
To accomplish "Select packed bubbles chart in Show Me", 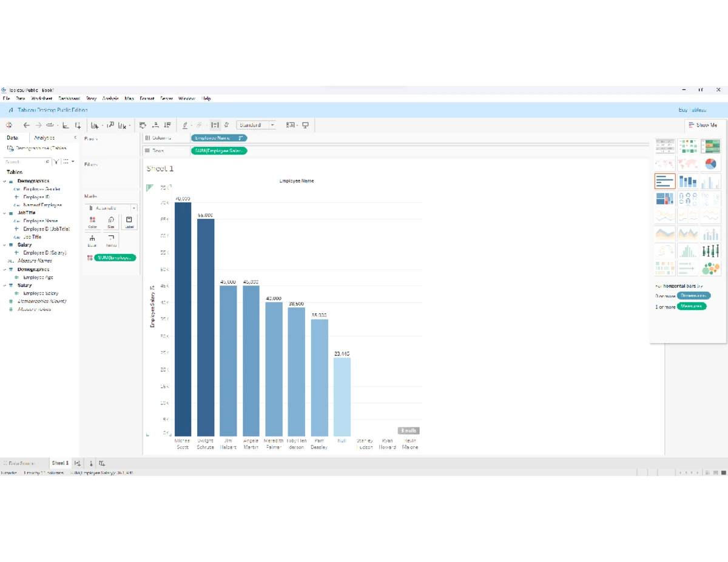I will click(x=710, y=268).
